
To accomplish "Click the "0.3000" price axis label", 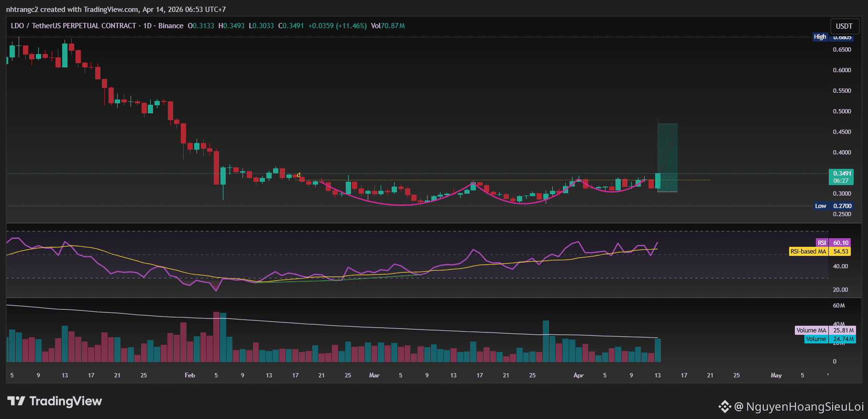I will 842,194.
